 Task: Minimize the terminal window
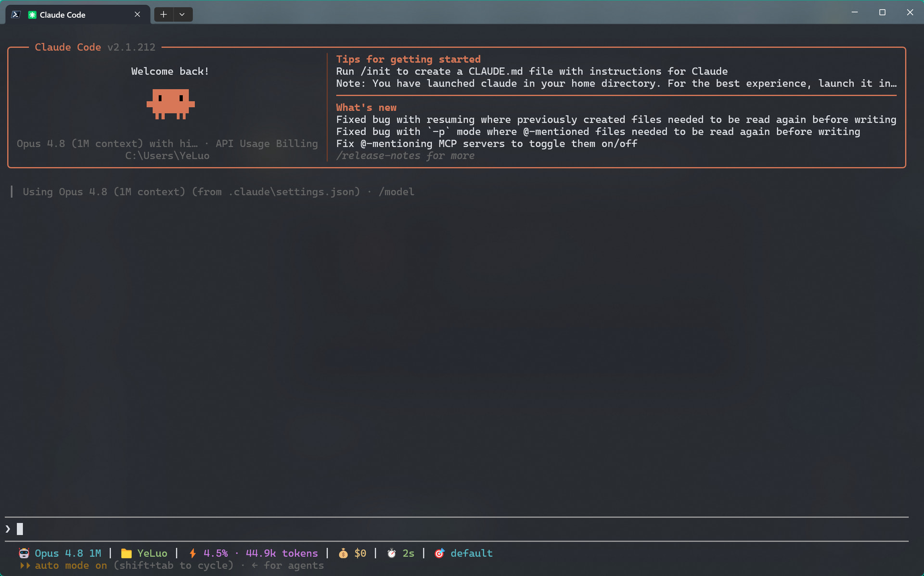pyautogui.click(x=855, y=13)
